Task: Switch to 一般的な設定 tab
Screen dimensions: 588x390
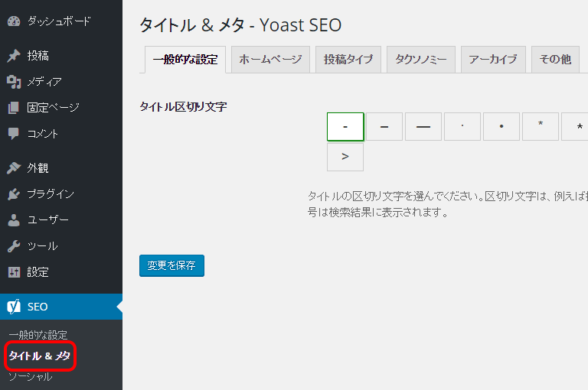Action: tap(185, 60)
